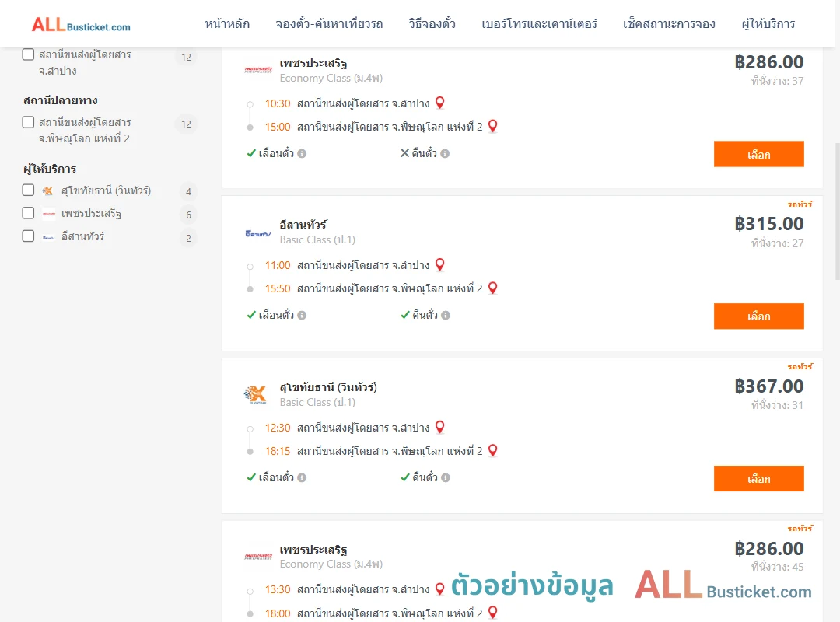Click เพชรประเสริฐ logo icon in provider filter
The image size is (840, 622).
[49, 214]
